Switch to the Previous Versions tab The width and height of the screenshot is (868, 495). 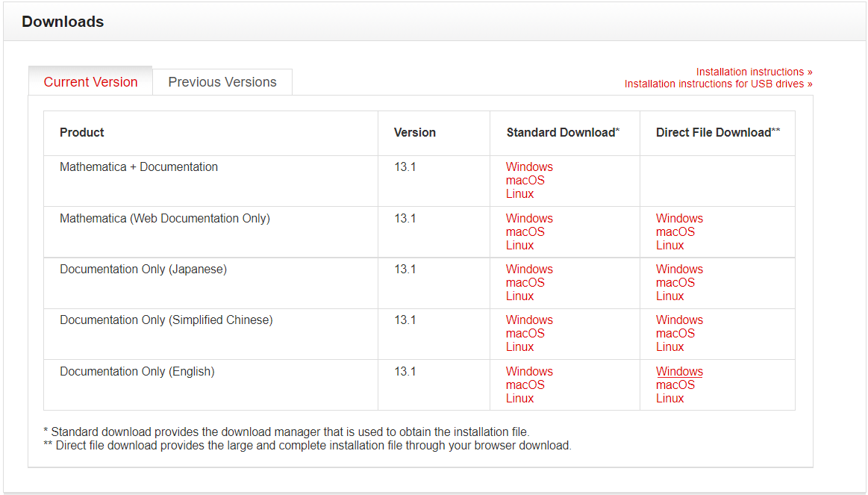pyautogui.click(x=222, y=81)
